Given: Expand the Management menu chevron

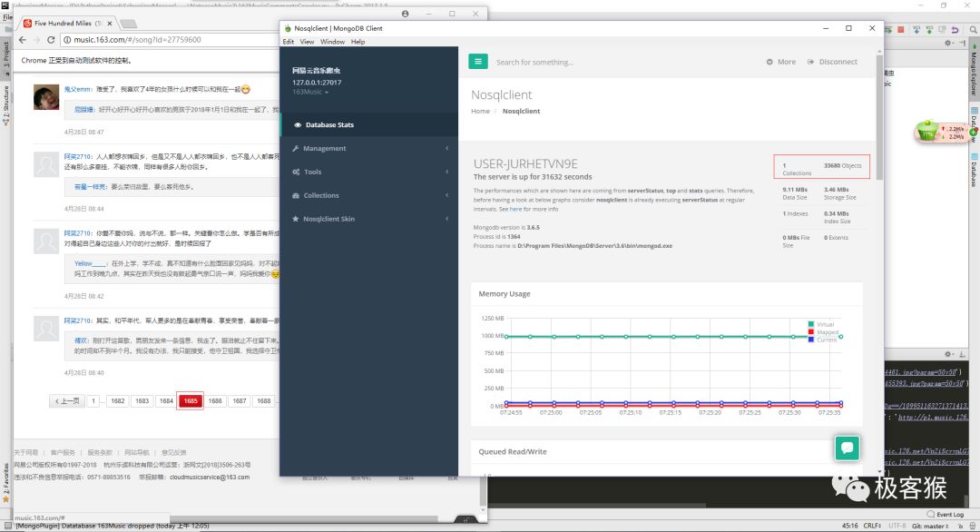Looking at the screenshot, I should click(446, 148).
